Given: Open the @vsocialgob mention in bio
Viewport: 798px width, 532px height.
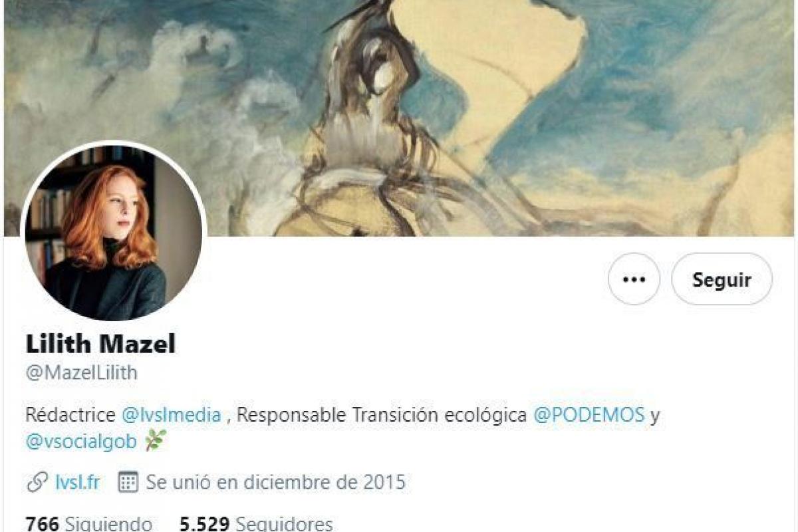Looking at the screenshot, I should tap(81, 441).
